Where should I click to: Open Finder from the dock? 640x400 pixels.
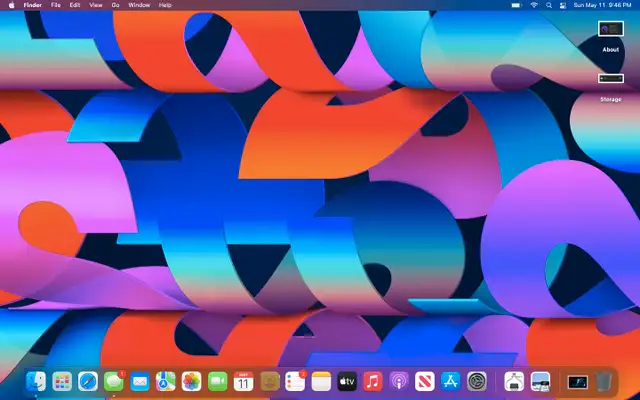tap(36, 381)
